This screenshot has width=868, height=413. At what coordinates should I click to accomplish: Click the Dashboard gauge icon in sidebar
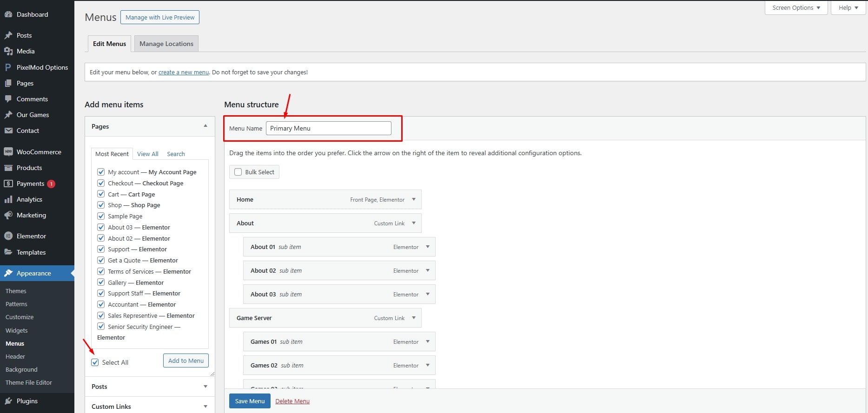point(8,14)
